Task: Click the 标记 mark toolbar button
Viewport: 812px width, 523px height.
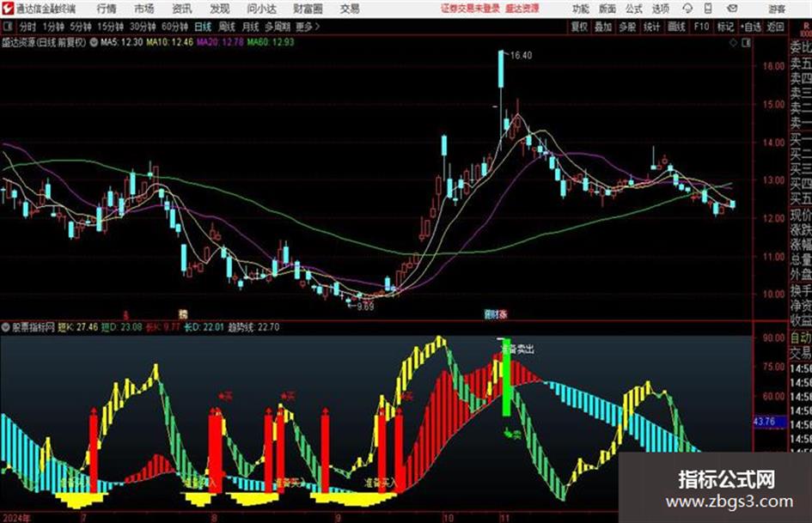Action: 725,27
